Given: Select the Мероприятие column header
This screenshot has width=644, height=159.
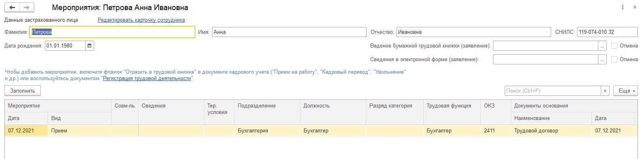Looking at the screenshot, I should [58, 106].
